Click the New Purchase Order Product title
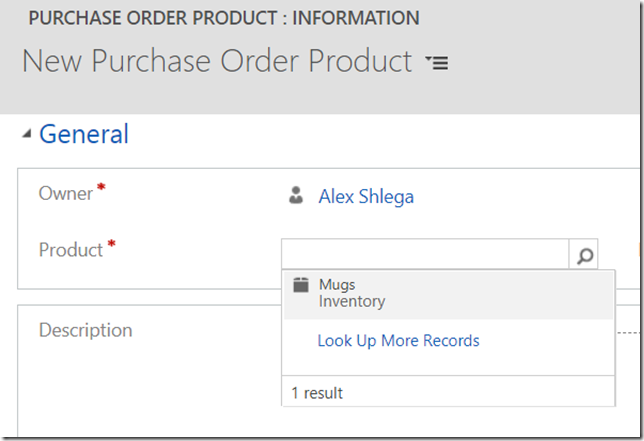644x441 pixels. click(x=217, y=61)
